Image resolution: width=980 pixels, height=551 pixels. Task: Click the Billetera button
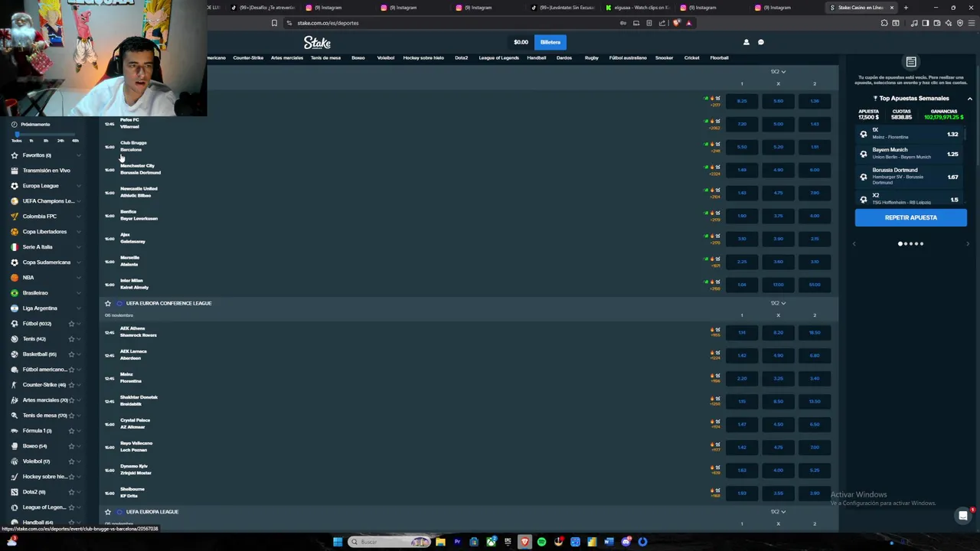(550, 42)
